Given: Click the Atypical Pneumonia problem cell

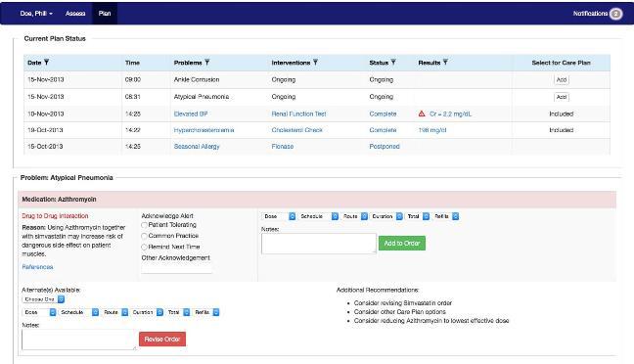Looking at the screenshot, I should point(202,97).
